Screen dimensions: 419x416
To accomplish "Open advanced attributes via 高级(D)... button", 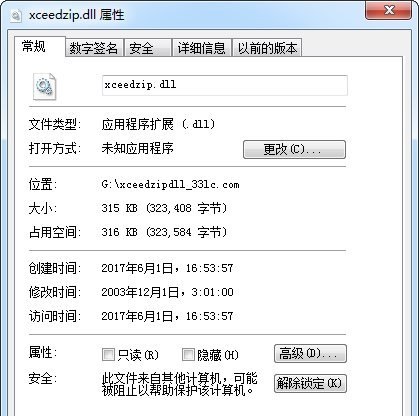I will [310, 354].
